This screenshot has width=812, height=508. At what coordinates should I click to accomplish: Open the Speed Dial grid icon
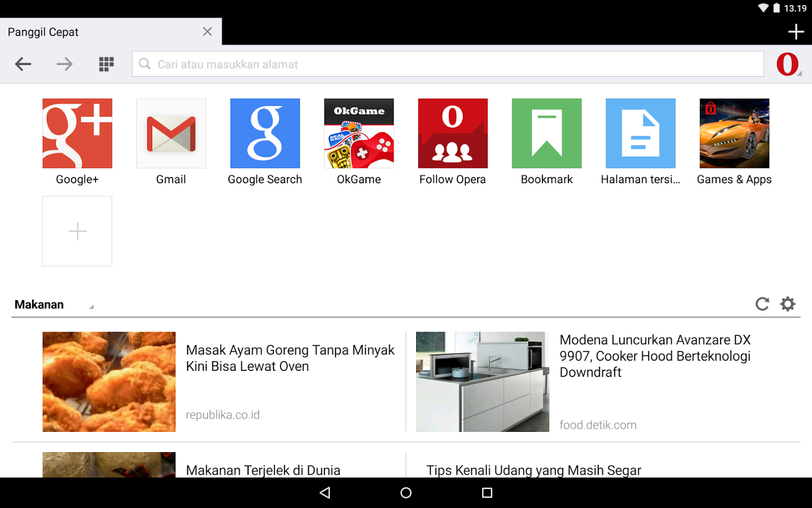(107, 64)
